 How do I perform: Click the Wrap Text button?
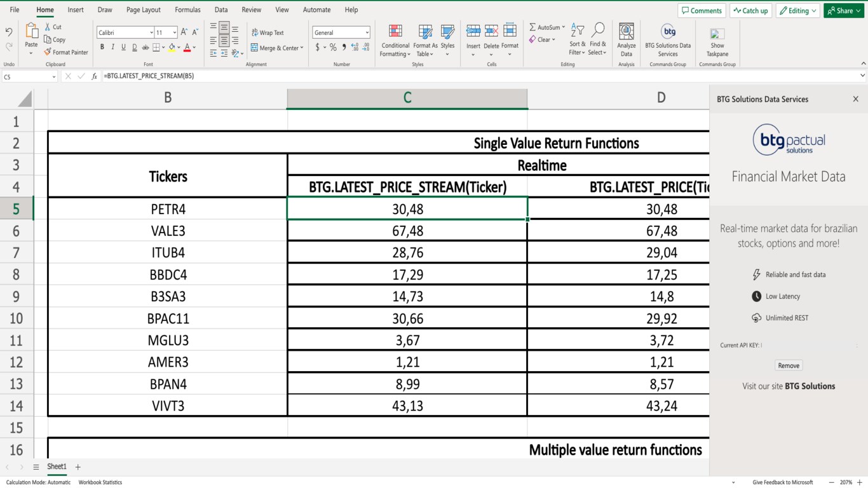tap(268, 32)
